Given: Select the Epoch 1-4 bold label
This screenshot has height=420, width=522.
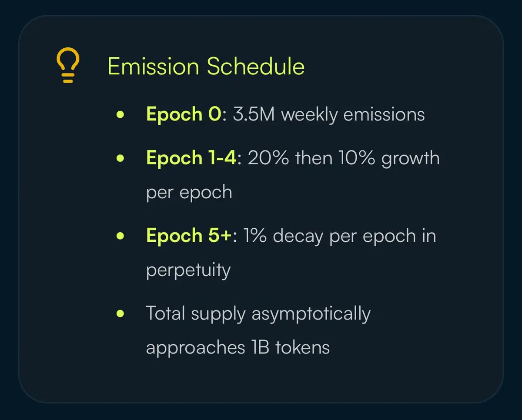Looking at the screenshot, I should tap(191, 158).
